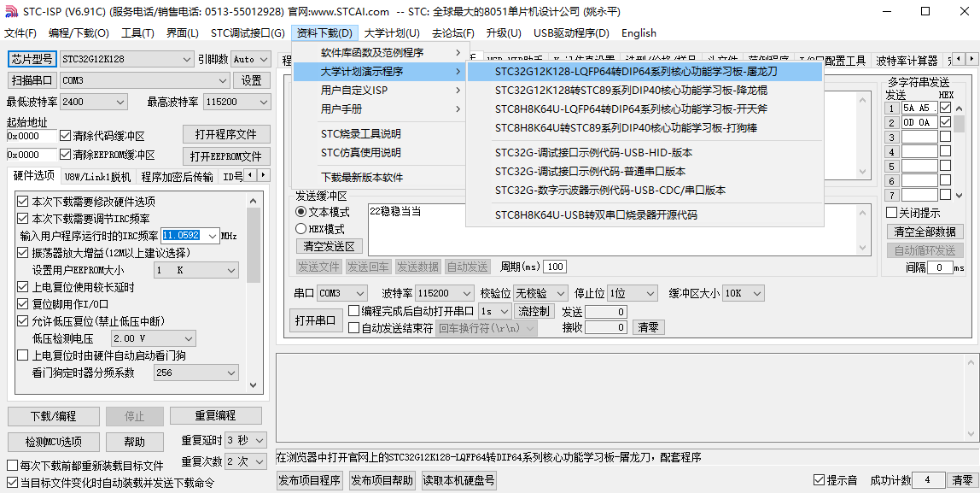Click 清空发送区 button

(330, 246)
